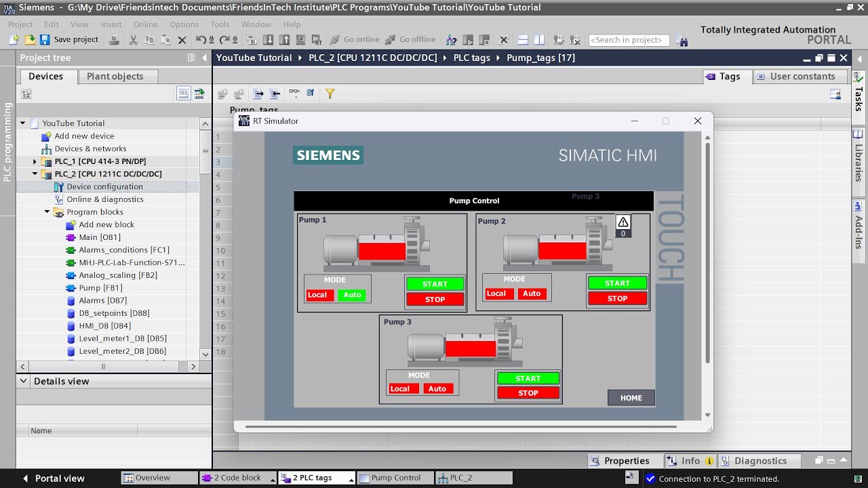Collapse the YouTube Tutorial tree node

coord(22,123)
